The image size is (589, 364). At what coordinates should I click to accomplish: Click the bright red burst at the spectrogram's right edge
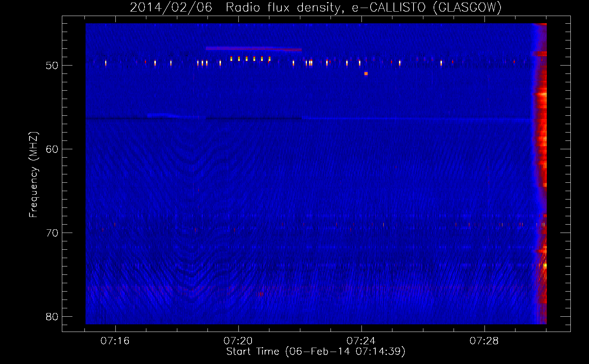(x=541, y=174)
